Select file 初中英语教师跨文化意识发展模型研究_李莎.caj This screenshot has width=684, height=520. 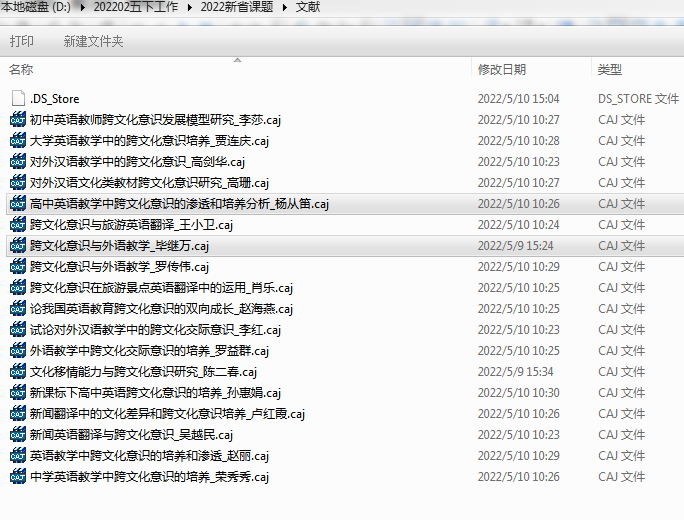coord(155,120)
